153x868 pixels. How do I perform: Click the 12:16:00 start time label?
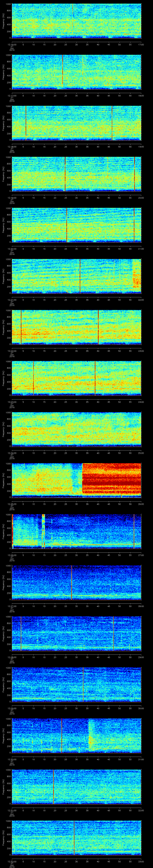point(12,44)
